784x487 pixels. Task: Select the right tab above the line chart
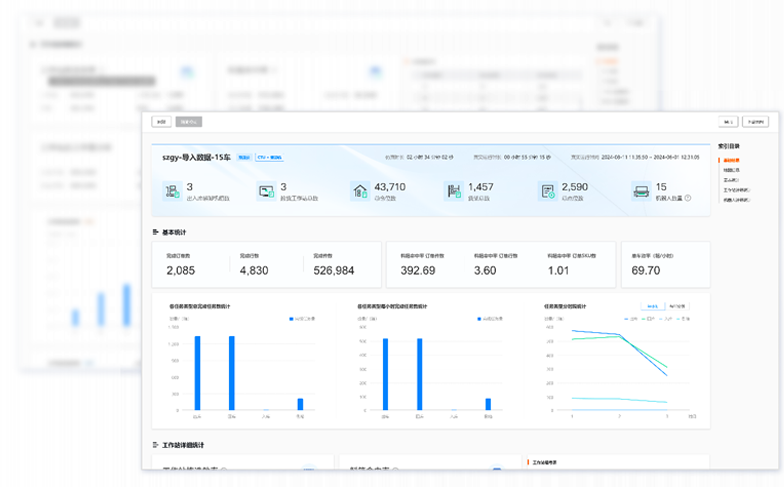677,306
